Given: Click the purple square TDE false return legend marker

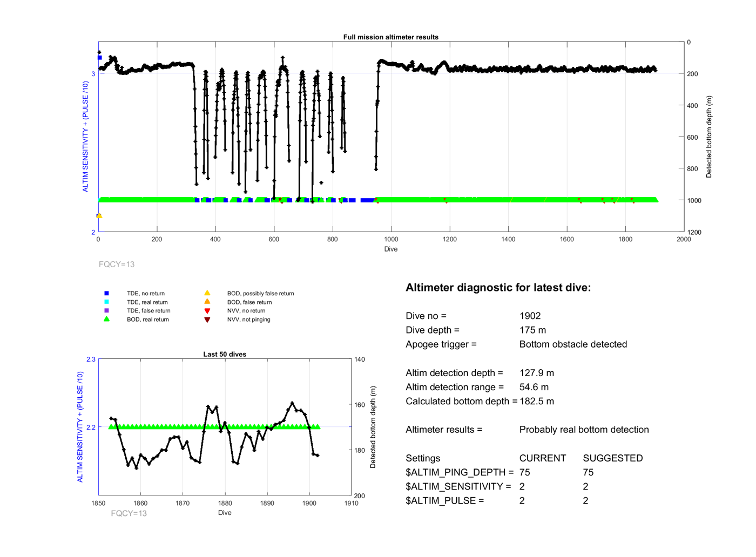Looking at the screenshot, I should click(106, 311).
